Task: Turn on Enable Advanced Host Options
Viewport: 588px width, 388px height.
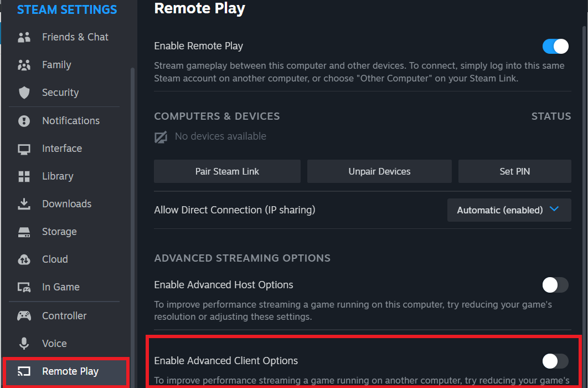Action: [x=555, y=285]
